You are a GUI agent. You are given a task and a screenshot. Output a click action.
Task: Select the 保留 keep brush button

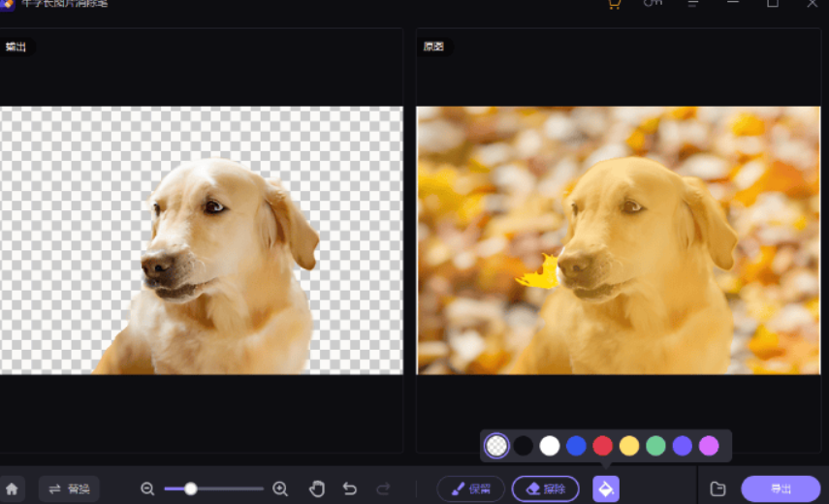click(x=470, y=489)
